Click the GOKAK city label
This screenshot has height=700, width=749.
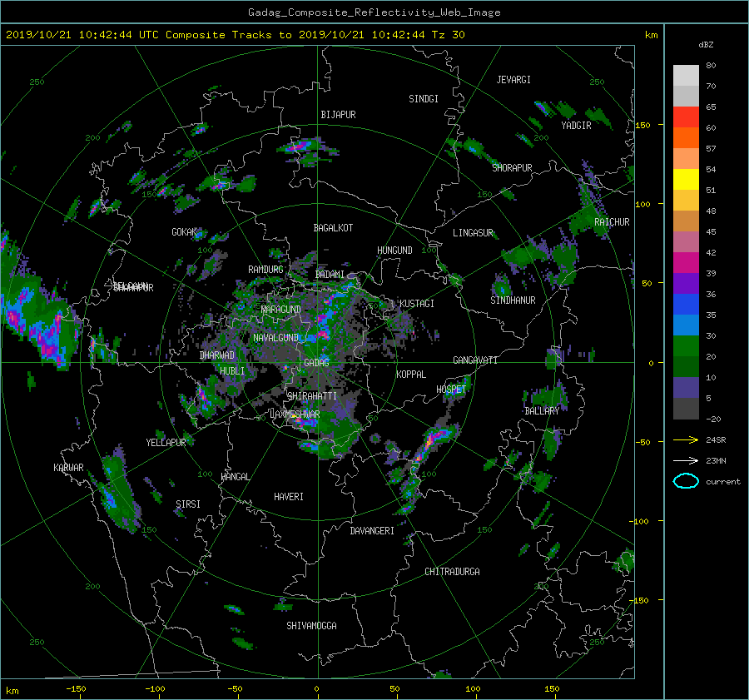pyautogui.click(x=184, y=231)
